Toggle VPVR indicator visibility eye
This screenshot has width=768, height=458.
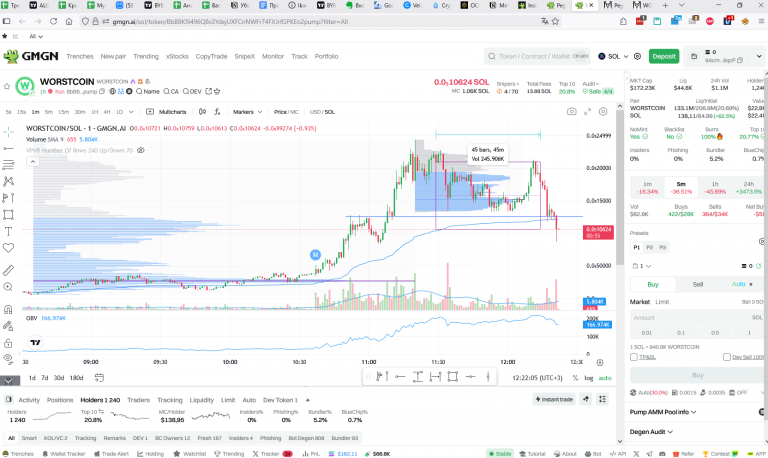(141, 150)
